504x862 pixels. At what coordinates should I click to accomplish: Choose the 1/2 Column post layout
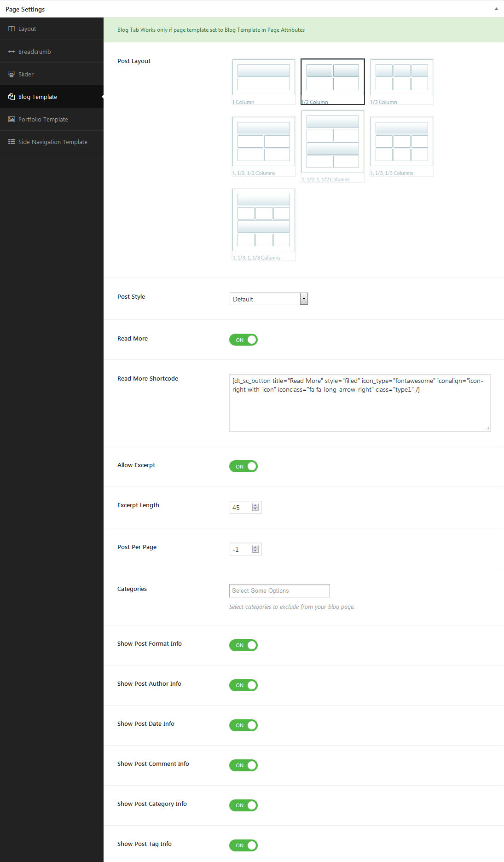click(x=333, y=81)
